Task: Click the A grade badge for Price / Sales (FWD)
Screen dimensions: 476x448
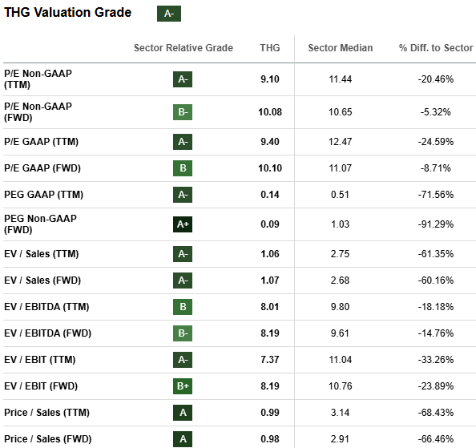Action: point(183,439)
